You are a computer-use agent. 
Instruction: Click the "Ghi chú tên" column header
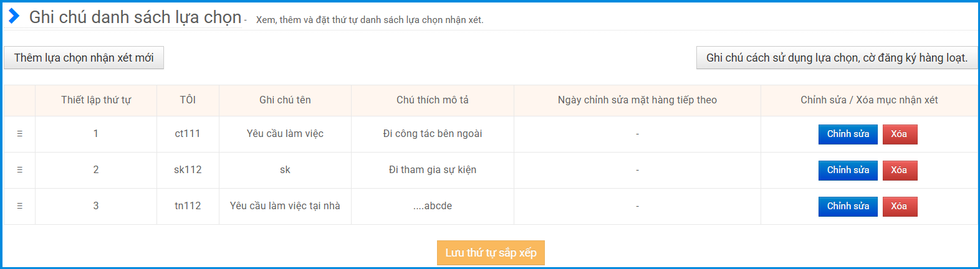tap(285, 100)
